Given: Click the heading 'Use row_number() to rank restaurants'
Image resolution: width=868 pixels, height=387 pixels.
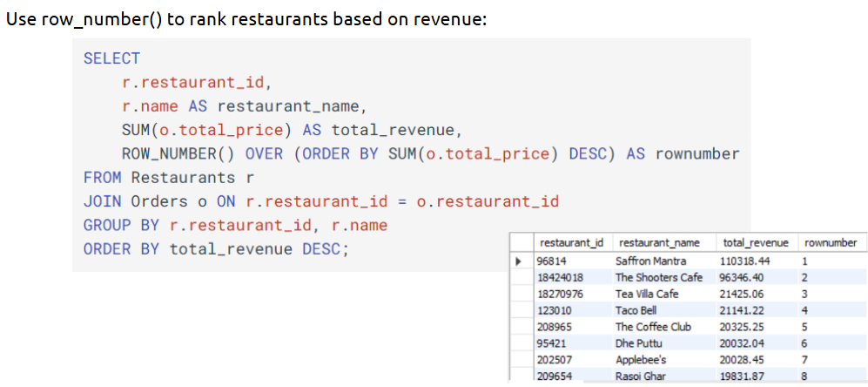Looking at the screenshot, I should coord(246,19).
